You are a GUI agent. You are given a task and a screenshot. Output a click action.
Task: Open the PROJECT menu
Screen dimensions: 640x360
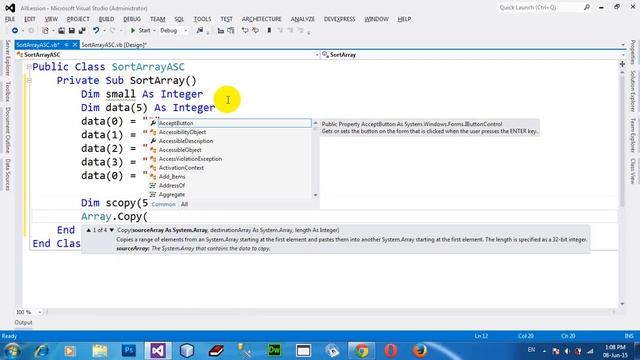pos(78,19)
